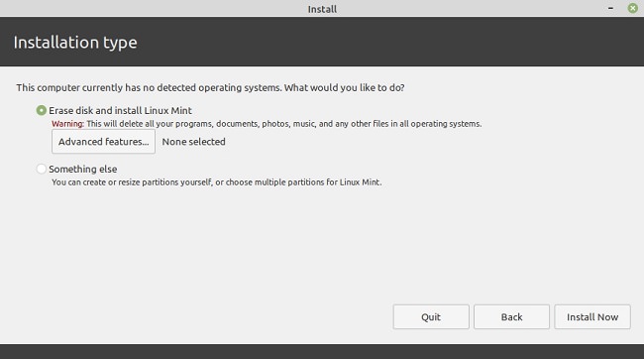Click the Quit button
644x359 pixels.
[431, 316]
